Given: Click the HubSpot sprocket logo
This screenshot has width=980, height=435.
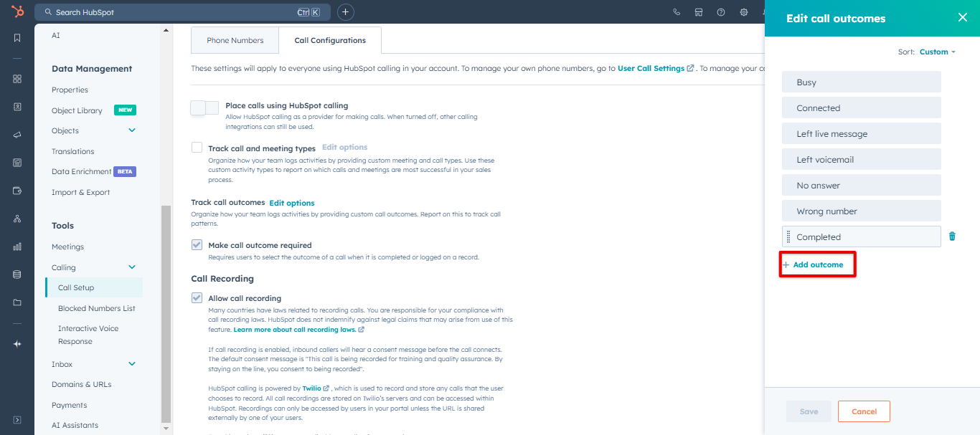Looking at the screenshot, I should point(17,11).
